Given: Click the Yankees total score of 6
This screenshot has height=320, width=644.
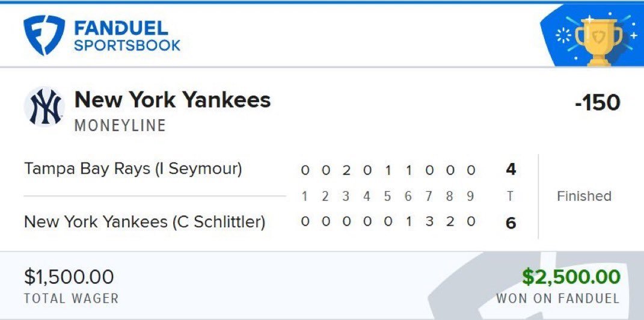Looking at the screenshot, I should (511, 224).
